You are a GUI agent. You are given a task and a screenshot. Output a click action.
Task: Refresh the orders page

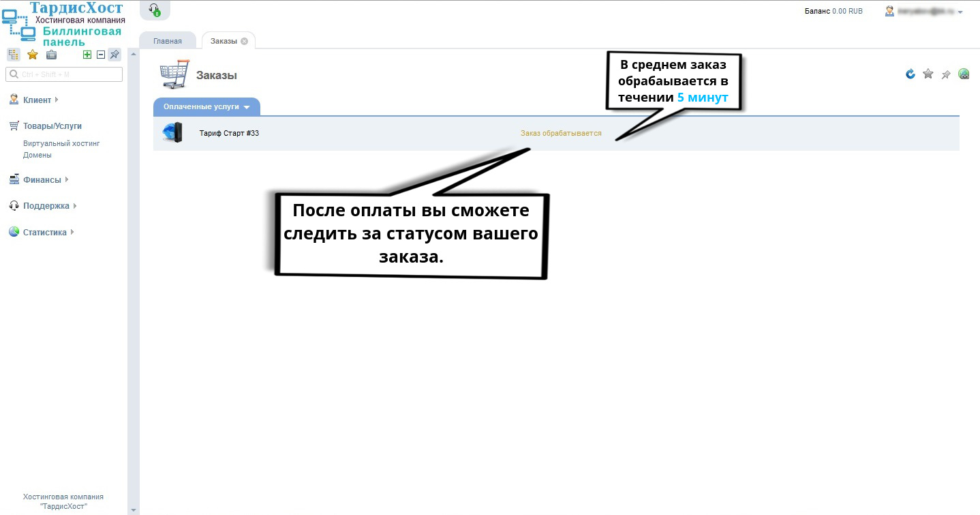click(x=910, y=74)
